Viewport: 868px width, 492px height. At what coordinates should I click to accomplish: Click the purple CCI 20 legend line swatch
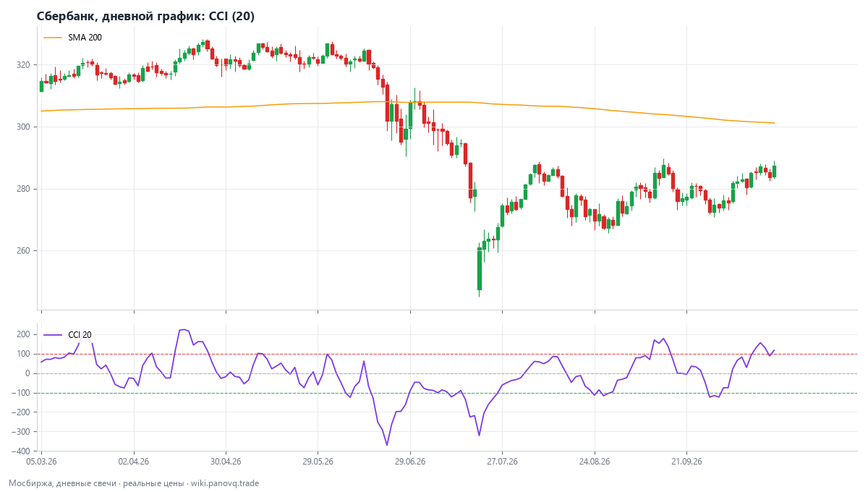coord(53,335)
